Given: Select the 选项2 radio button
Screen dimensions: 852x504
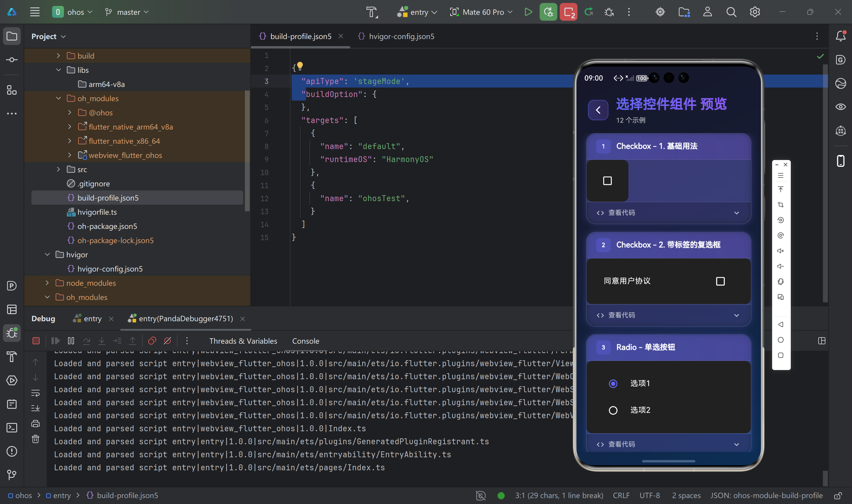Looking at the screenshot, I should point(613,410).
